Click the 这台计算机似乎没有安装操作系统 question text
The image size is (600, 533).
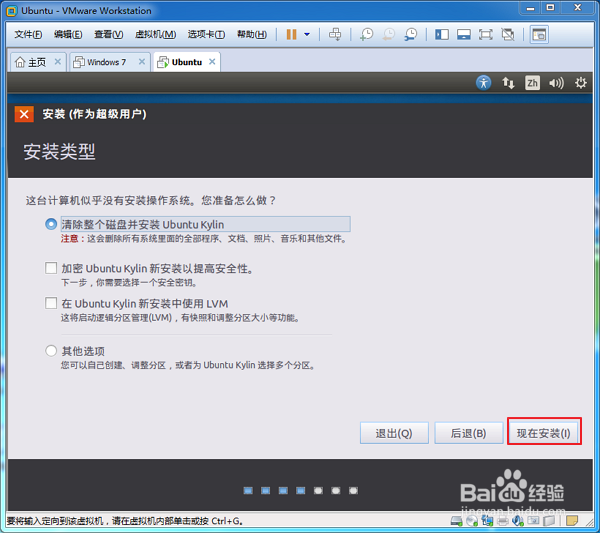(x=150, y=200)
